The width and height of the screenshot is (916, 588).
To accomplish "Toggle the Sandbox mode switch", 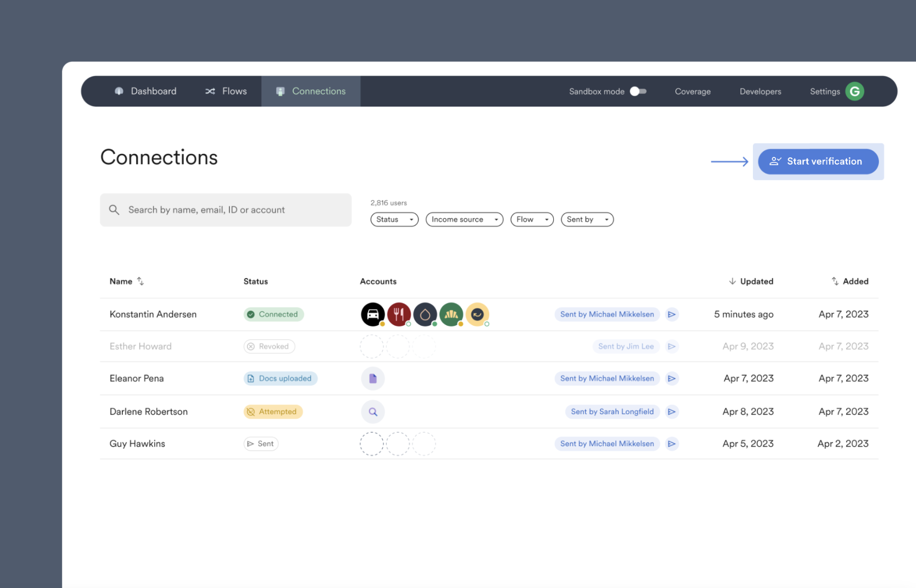I will pyautogui.click(x=638, y=92).
